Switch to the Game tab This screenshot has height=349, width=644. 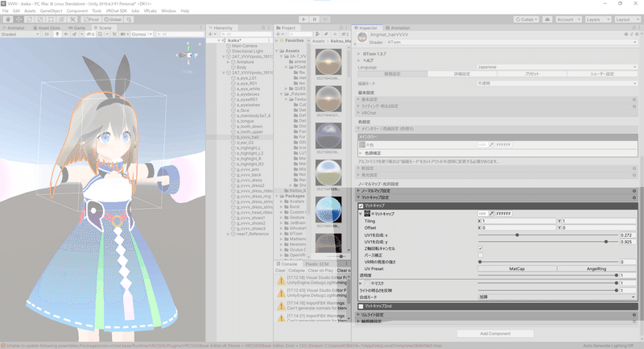(76, 27)
